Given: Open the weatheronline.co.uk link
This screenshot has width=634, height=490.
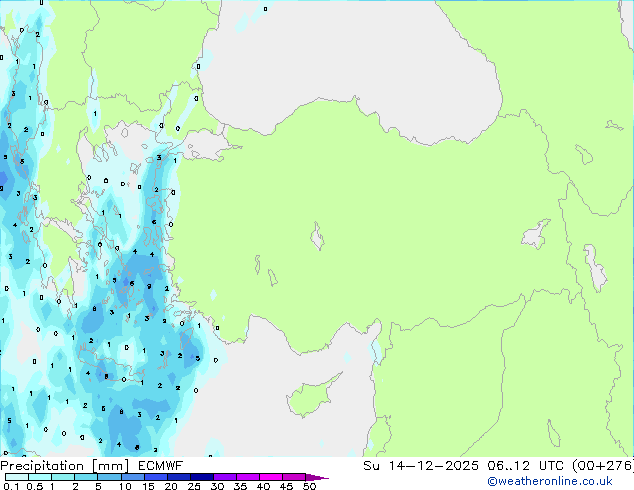Looking at the screenshot, I should 550,481.
